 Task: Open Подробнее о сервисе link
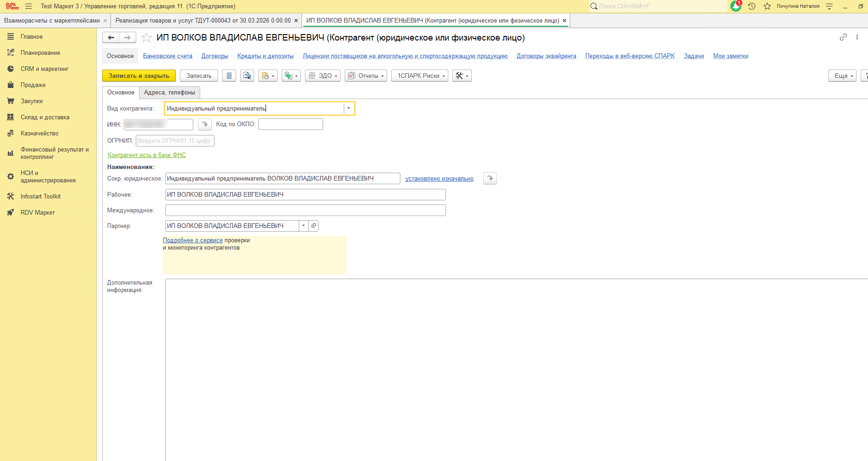(193, 240)
